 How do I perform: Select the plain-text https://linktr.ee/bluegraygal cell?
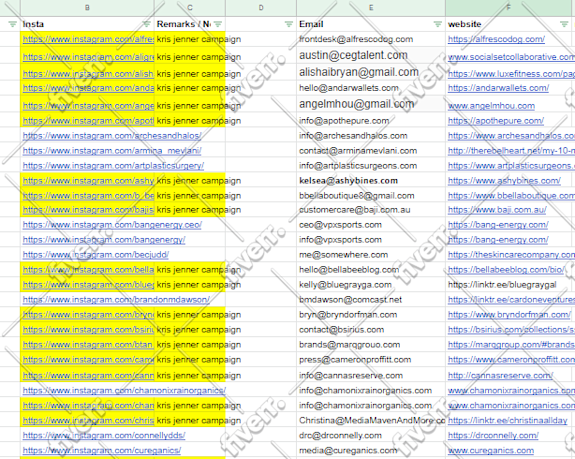click(508, 285)
